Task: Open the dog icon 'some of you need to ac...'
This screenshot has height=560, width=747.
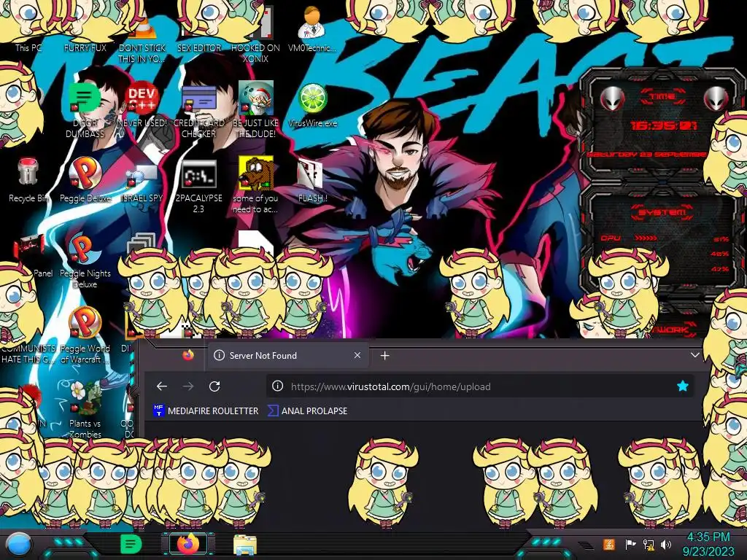Action: (x=255, y=184)
